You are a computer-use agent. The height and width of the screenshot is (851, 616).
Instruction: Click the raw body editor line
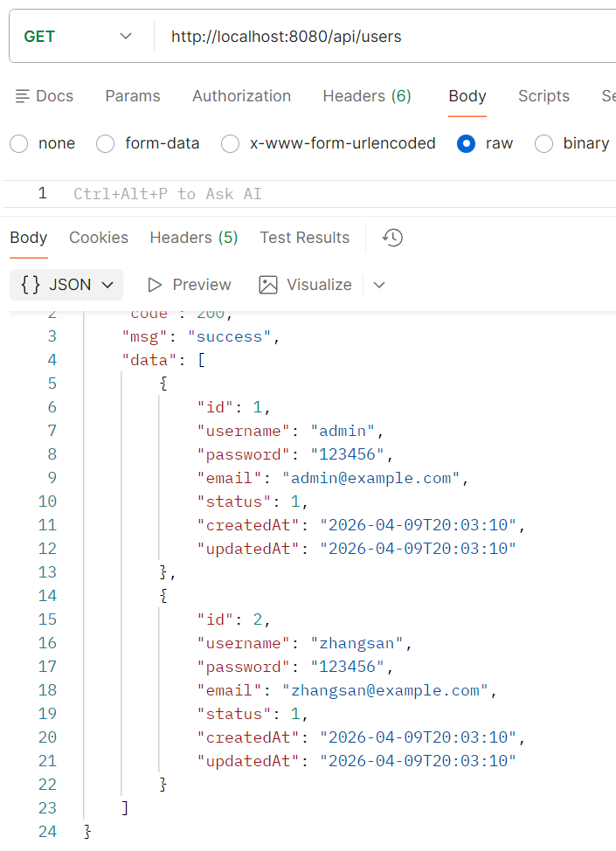pyautogui.click(x=309, y=194)
